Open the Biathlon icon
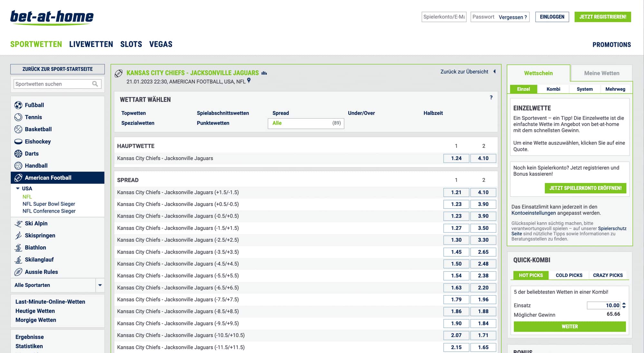Screen dimensions: 644x353 point(18,248)
